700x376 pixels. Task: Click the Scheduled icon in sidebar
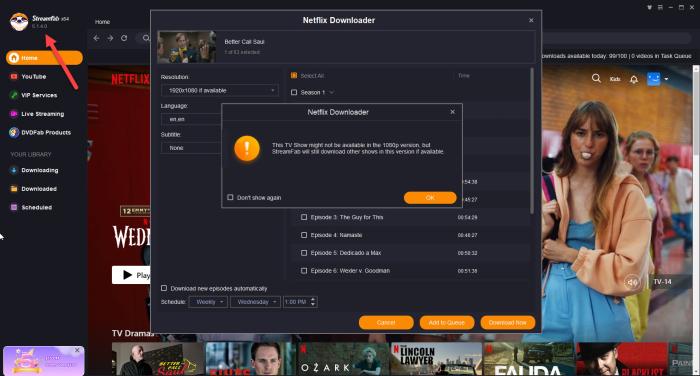14,207
